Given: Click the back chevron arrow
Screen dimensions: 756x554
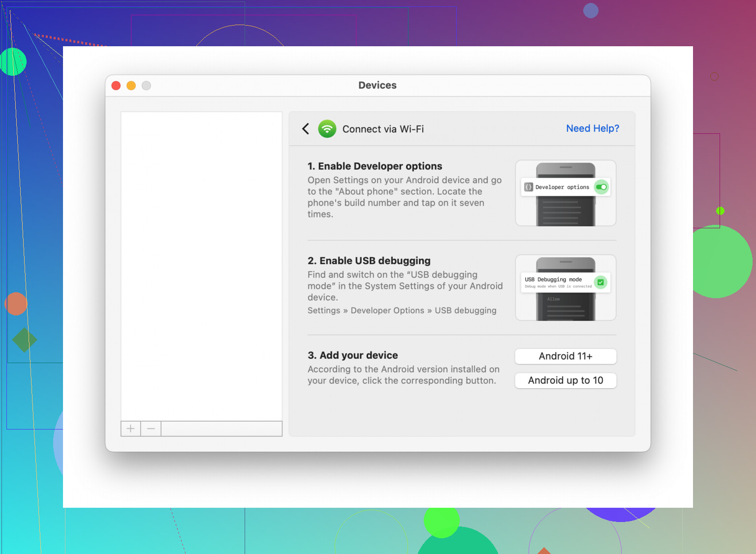Looking at the screenshot, I should pos(306,129).
